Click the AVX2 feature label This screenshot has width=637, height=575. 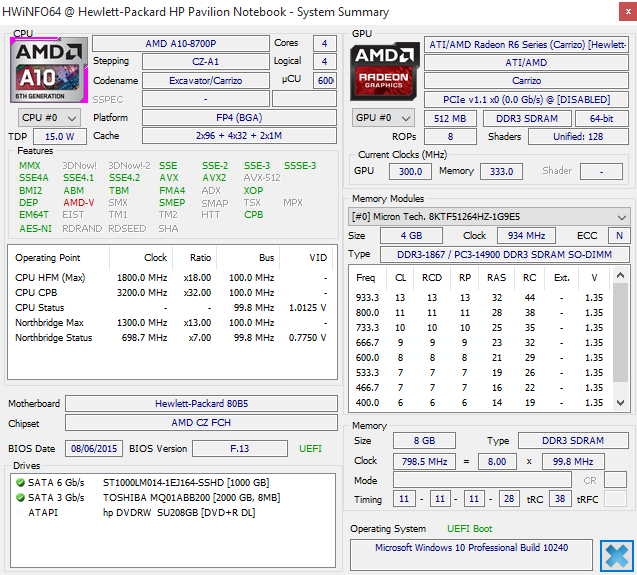click(214, 178)
